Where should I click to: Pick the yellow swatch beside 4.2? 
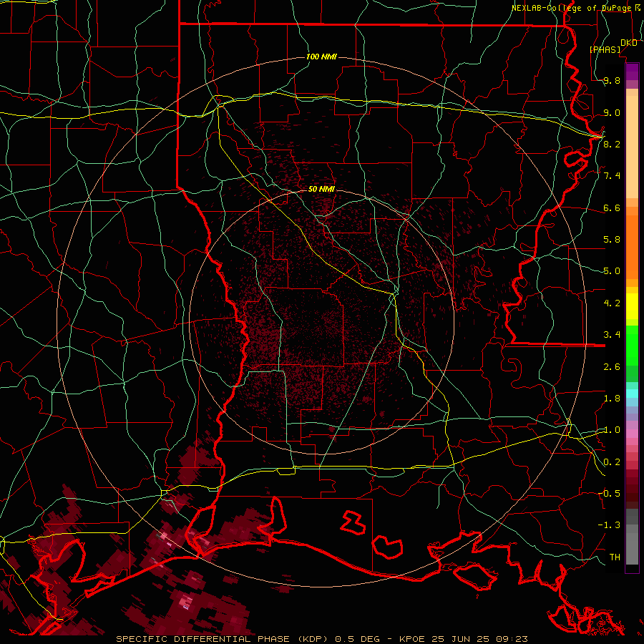coord(632,306)
